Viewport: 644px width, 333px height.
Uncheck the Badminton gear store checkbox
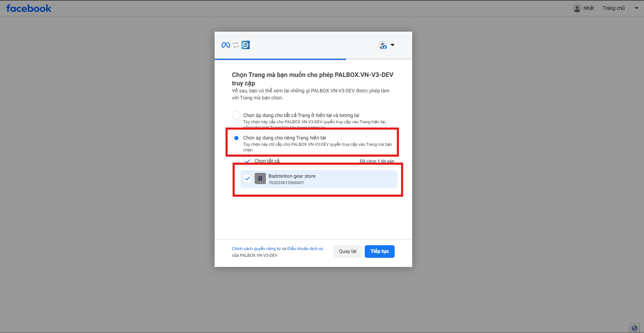click(x=248, y=178)
